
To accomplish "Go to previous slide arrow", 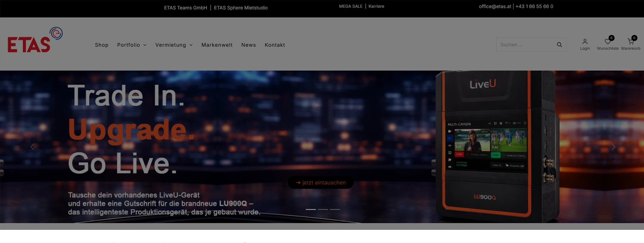I will [33, 147].
